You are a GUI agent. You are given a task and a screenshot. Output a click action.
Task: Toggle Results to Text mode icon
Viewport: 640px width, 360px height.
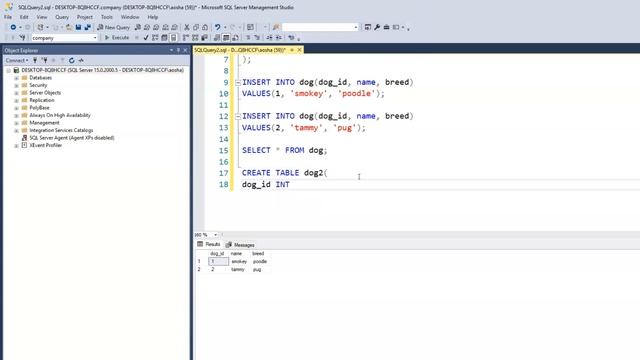point(217,38)
